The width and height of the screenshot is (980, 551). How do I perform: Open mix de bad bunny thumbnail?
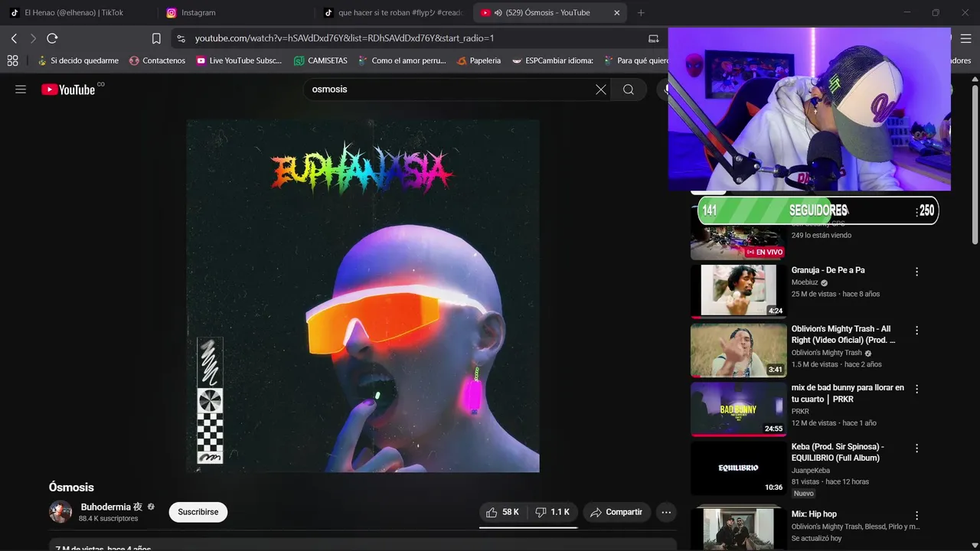point(738,409)
